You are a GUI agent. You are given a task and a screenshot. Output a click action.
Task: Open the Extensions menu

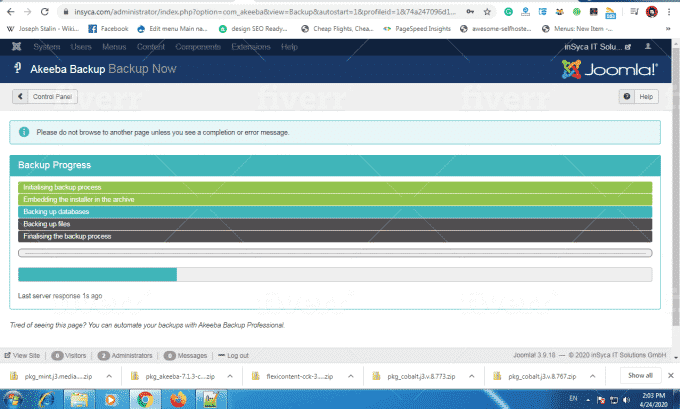click(x=251, y=47)
